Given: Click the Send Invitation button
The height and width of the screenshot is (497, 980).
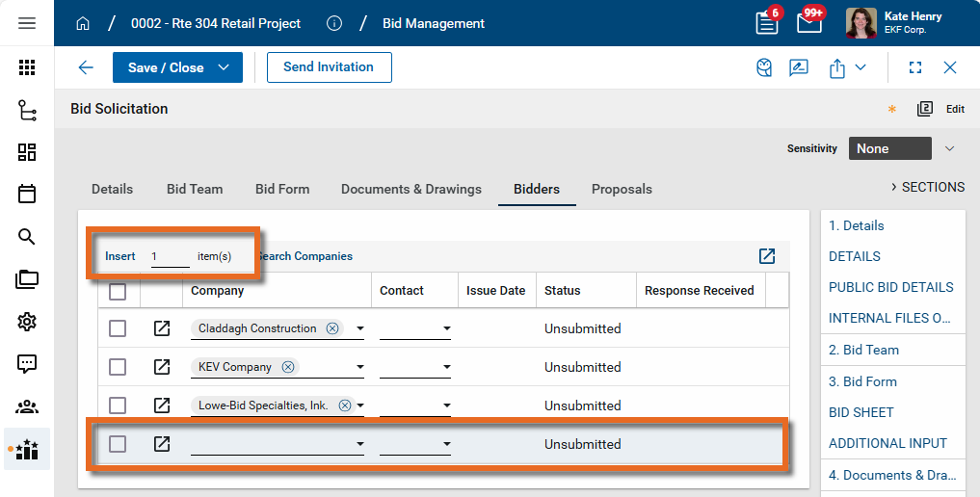Looking at the screenshot, I should 329,67.
